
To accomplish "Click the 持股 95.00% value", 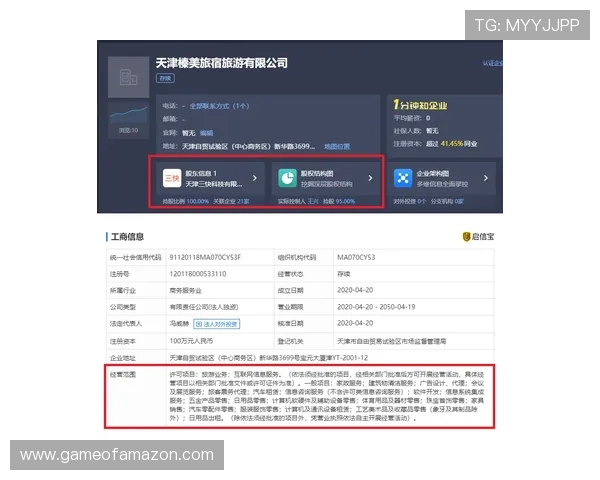I will 339,201.
